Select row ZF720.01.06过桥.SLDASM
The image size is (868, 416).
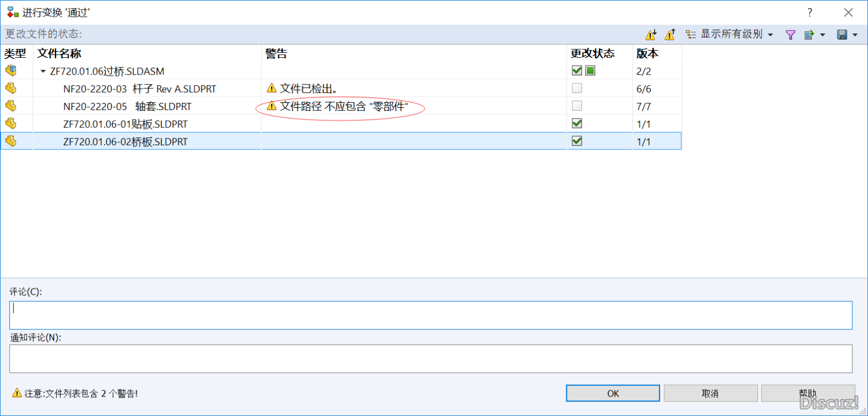341,71
